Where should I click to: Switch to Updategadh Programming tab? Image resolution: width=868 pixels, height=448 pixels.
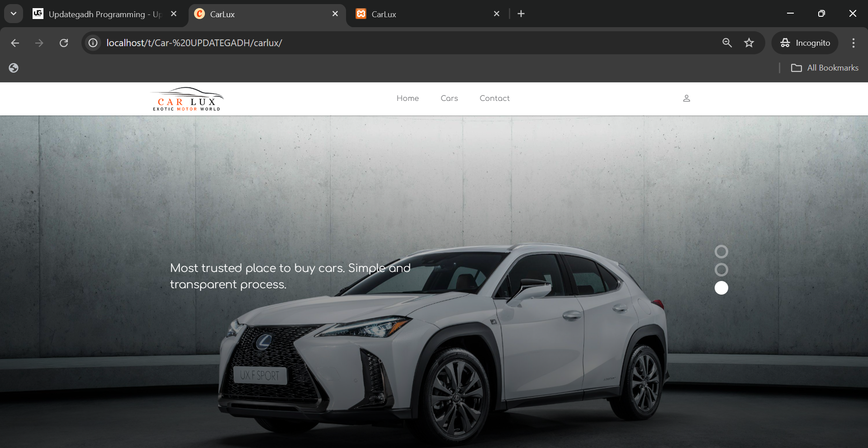(x=105, y=14)
